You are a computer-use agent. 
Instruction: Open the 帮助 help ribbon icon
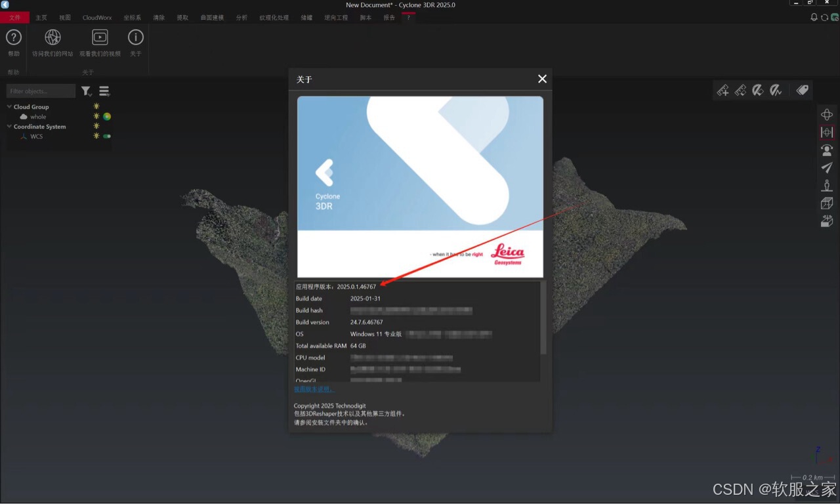[14, 37]
